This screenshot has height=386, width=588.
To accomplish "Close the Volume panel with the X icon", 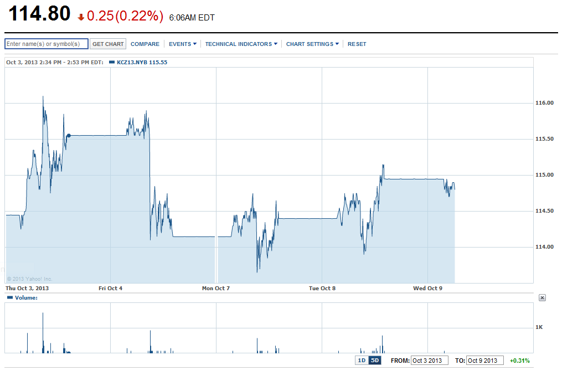I will [x=542, y=297].
